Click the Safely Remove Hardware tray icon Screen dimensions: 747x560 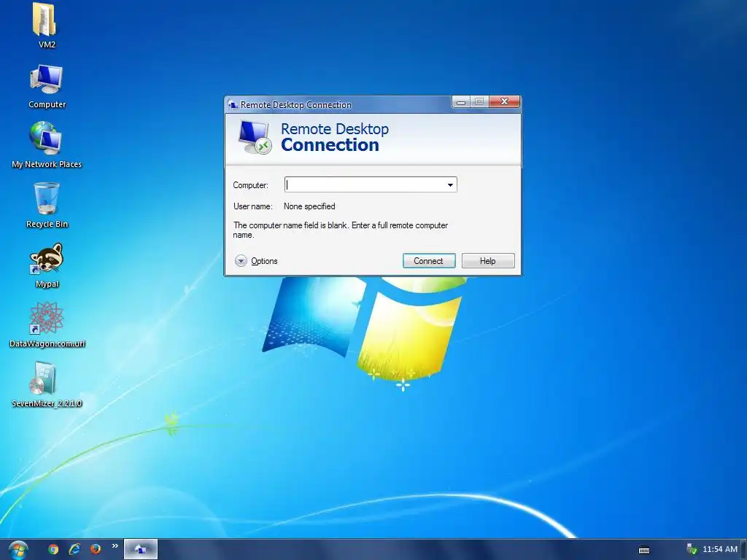692,549
